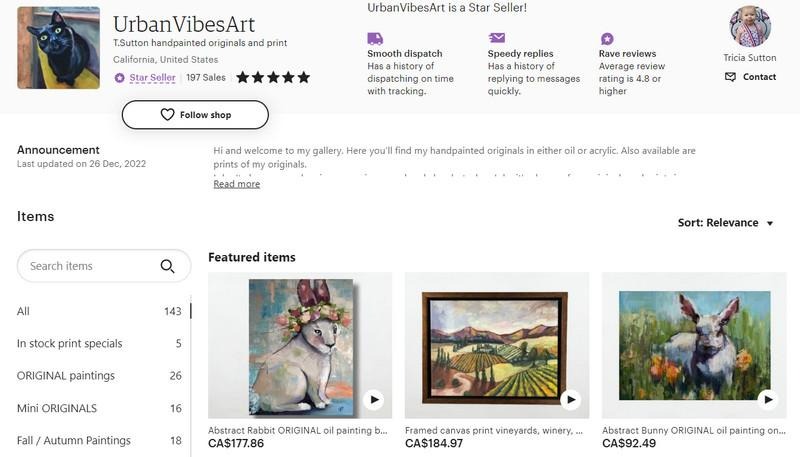Play the Abstract Rabbit painting video
Viewport: 800px width, 457px height.
tap(374, 400)
